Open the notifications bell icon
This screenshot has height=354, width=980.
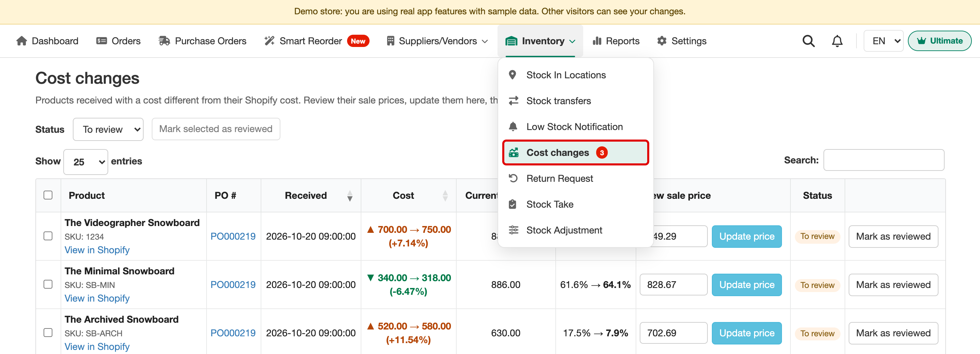pyautogui.click(x=837, y=41)
